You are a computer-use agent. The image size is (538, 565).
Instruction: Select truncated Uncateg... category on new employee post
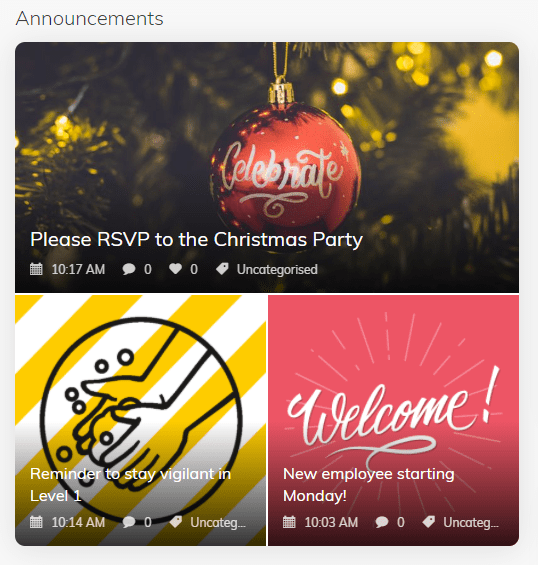pyautogui.click(x=471, y=522)
